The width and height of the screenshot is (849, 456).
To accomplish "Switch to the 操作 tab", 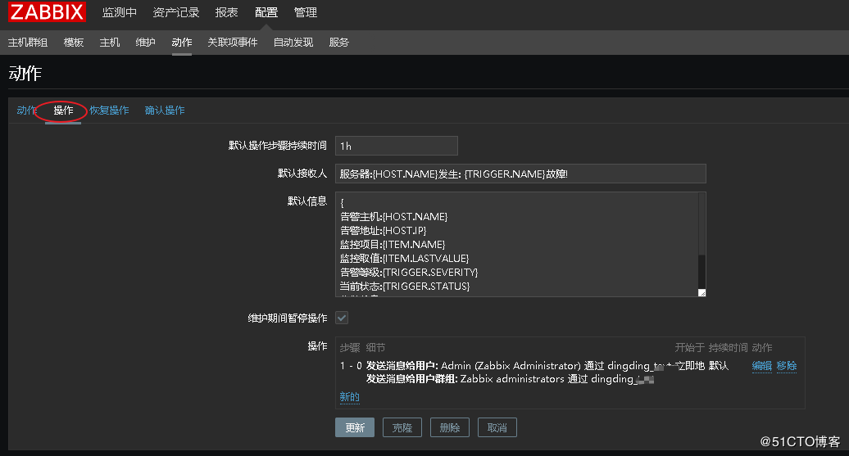I will pyautogui.click(x=63, y=110).
